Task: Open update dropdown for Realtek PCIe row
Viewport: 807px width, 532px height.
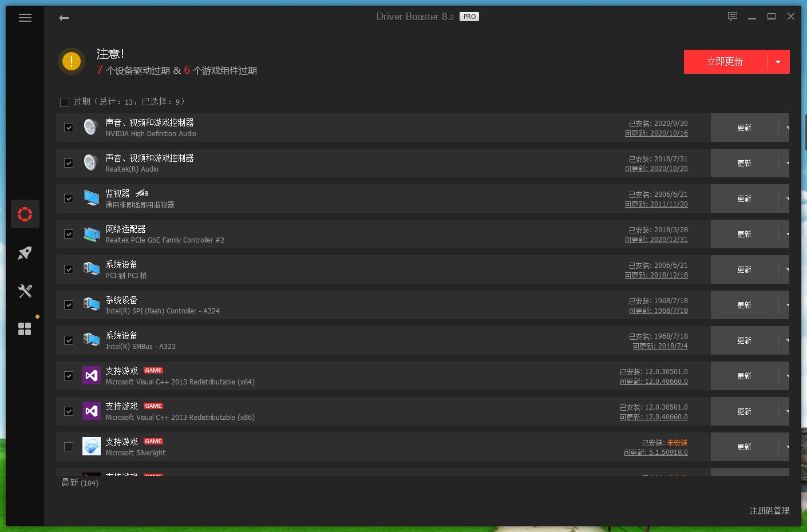Action: click(785, 234)
